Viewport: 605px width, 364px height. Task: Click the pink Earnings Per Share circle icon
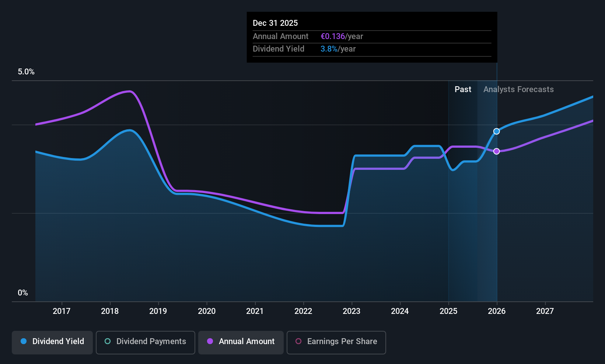[x=298, y=341]
